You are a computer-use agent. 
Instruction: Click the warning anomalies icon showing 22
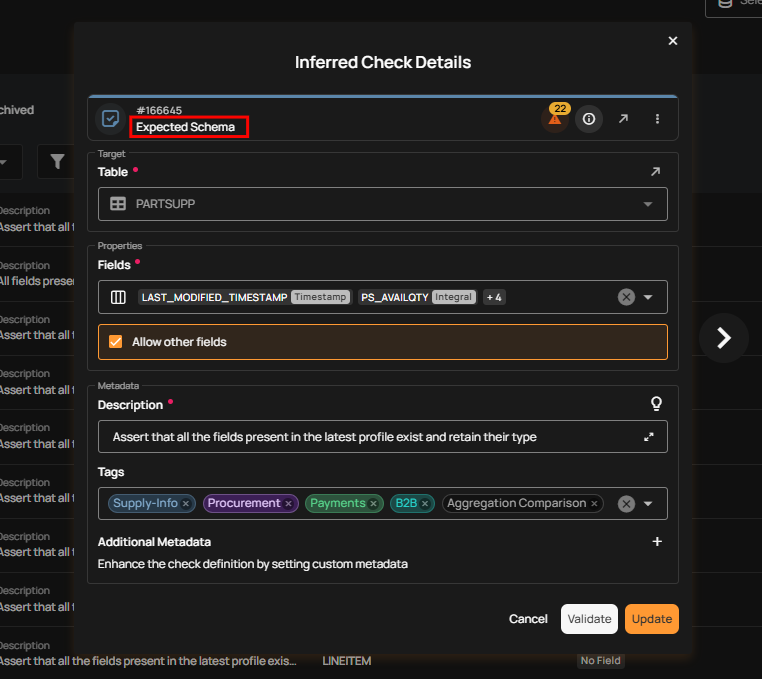pos(553,119)
